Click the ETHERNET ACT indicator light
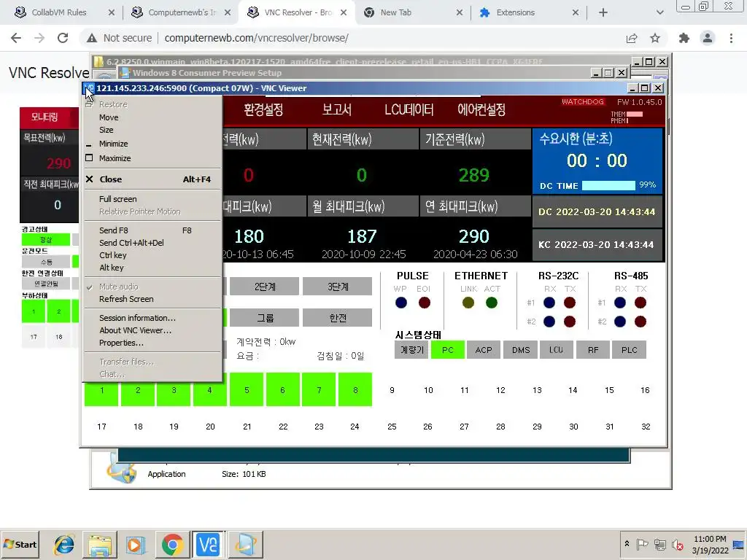 [x=492, y=303]
